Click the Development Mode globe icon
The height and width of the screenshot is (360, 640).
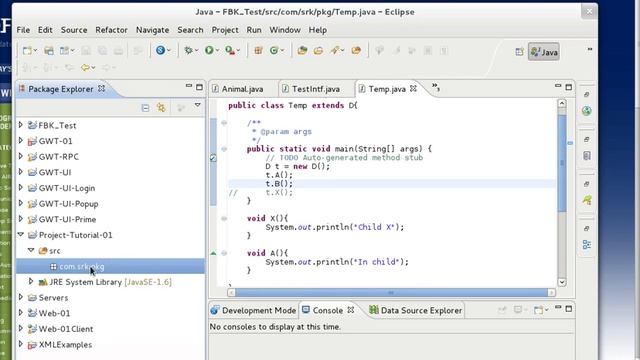[x=215, y=310]
